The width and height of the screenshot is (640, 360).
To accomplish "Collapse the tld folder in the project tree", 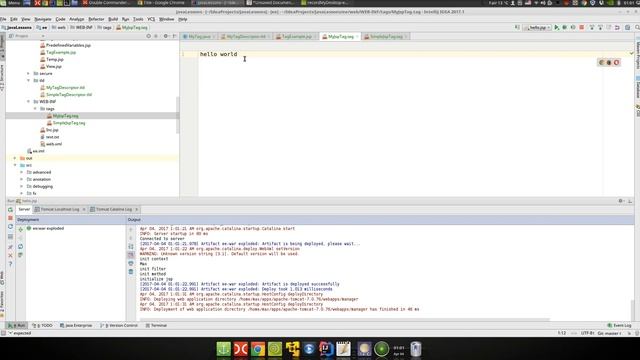I will [28, 80].
